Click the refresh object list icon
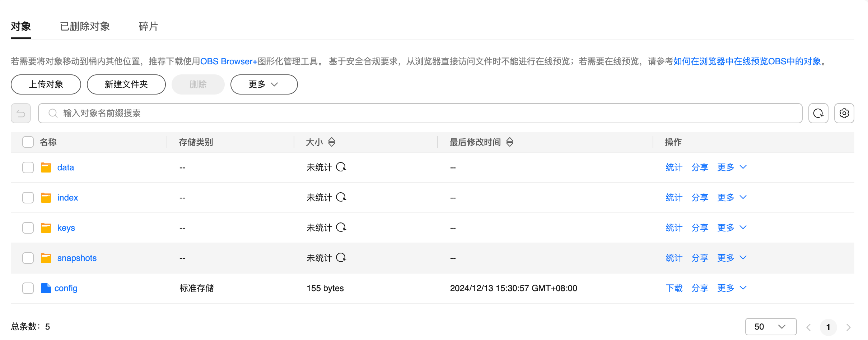The image size is (868, 340). tap(818, 113)
